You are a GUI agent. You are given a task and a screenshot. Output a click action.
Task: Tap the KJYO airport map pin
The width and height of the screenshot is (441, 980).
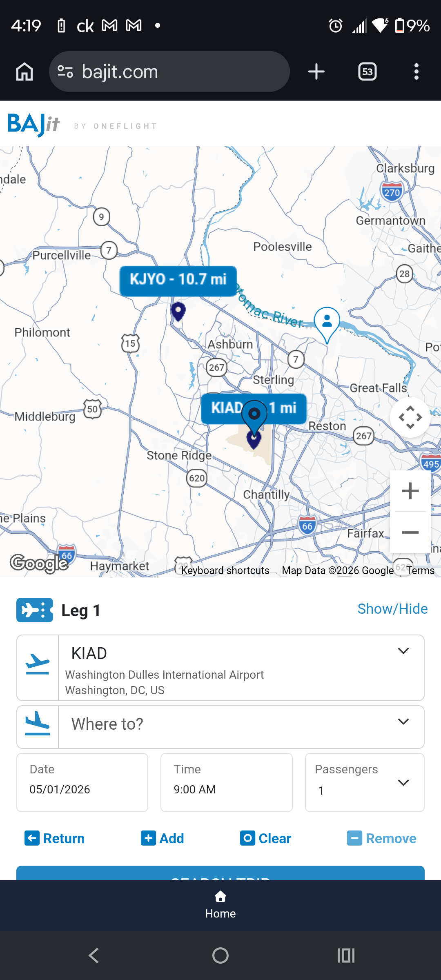pos(178,312)
